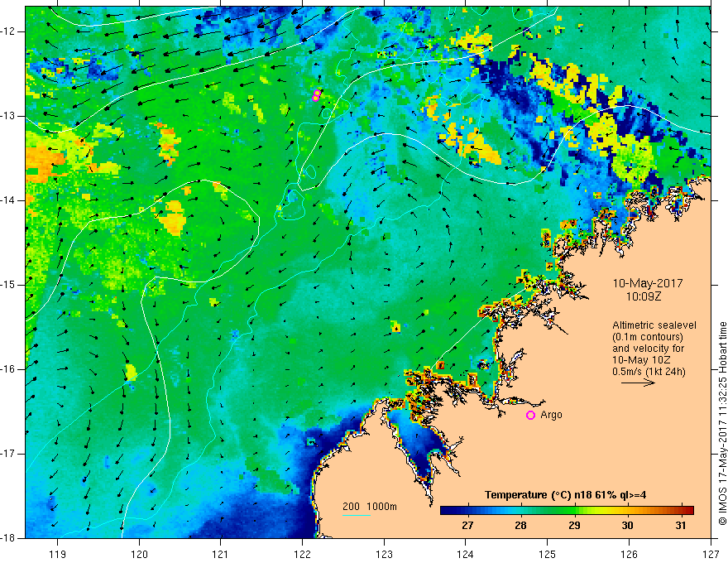Click the 122 longitude axis label

tap(302, 554)
